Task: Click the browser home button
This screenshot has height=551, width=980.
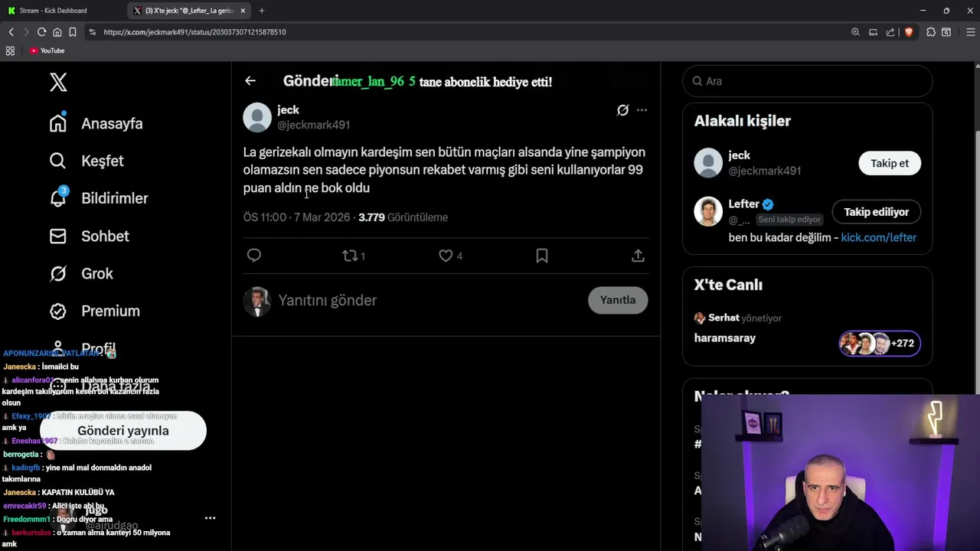Action: [x=57, y=32]
